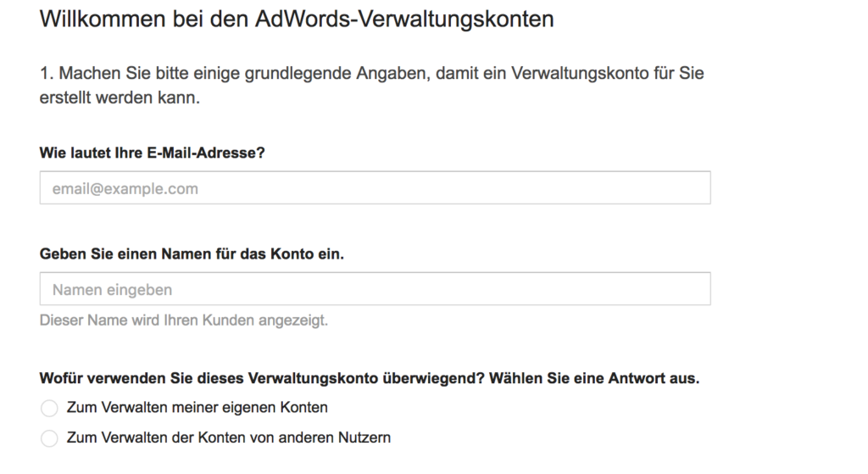Image resolution: width=868 pixels, height=474 pixels.
Task: Select 'Zum Verwalten meiner eigenen Konten' radio
Action: pyautogui.click(x=49, y=408)
